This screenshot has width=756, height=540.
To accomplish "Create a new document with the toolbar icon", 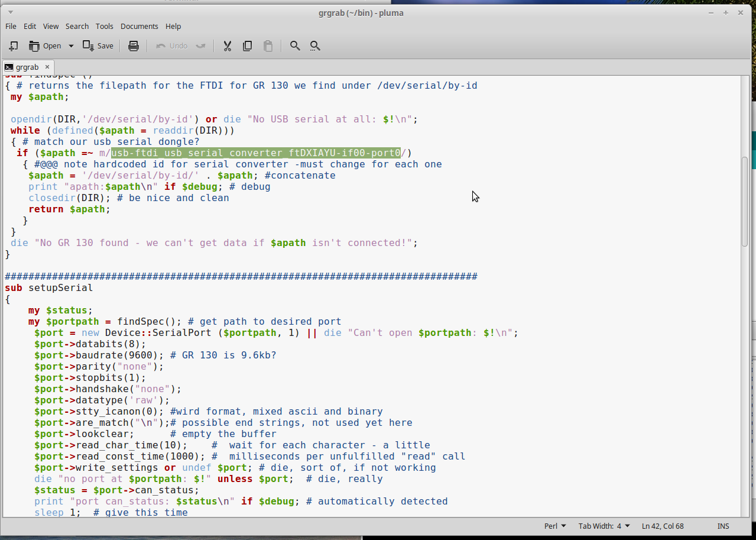I will (14, 46).
